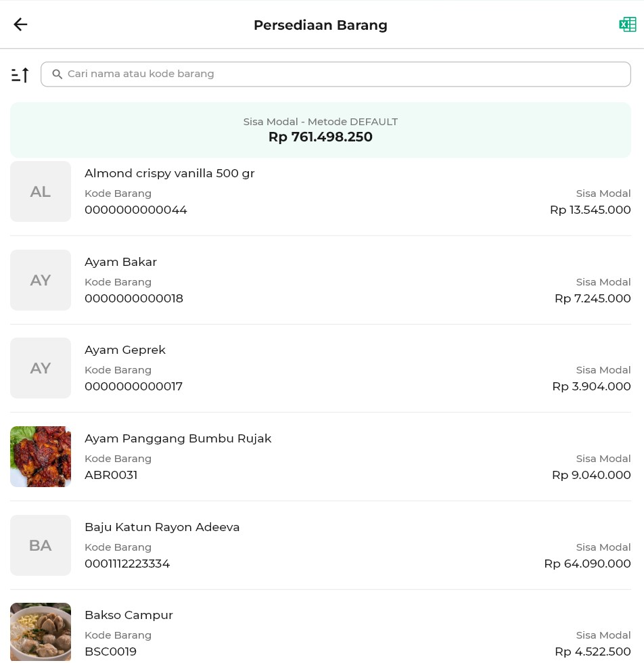
Task: Export inventory to Excel file
Action: point(627,25)
